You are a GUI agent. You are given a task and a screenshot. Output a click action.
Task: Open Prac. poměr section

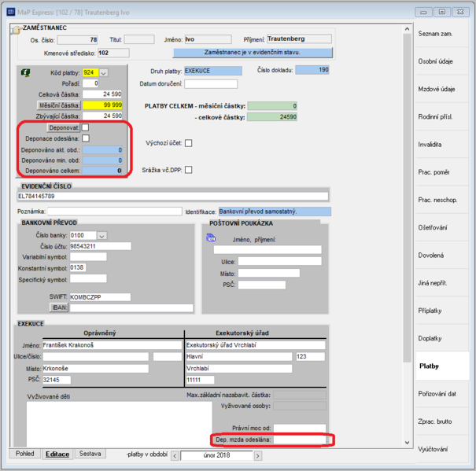442,172
